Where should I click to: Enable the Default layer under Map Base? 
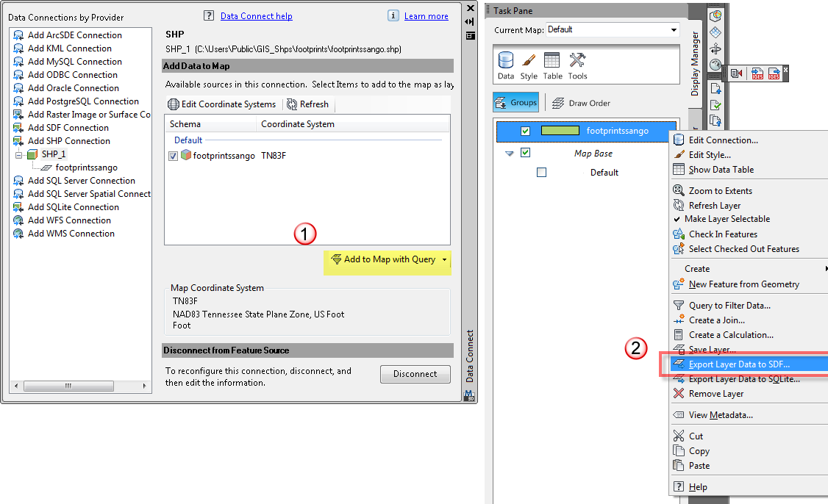(541, 172)
